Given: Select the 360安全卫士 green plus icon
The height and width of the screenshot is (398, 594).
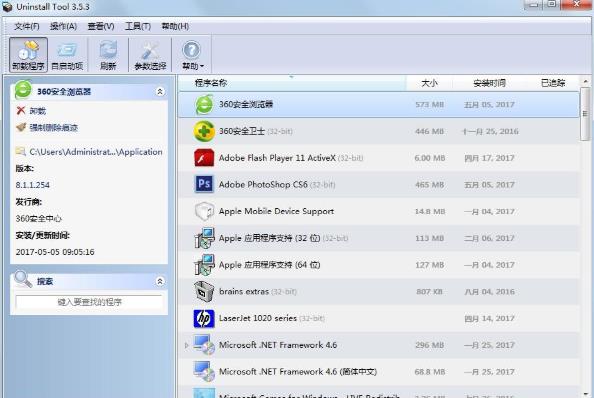Looking at the screenshot, I should 204,131.
